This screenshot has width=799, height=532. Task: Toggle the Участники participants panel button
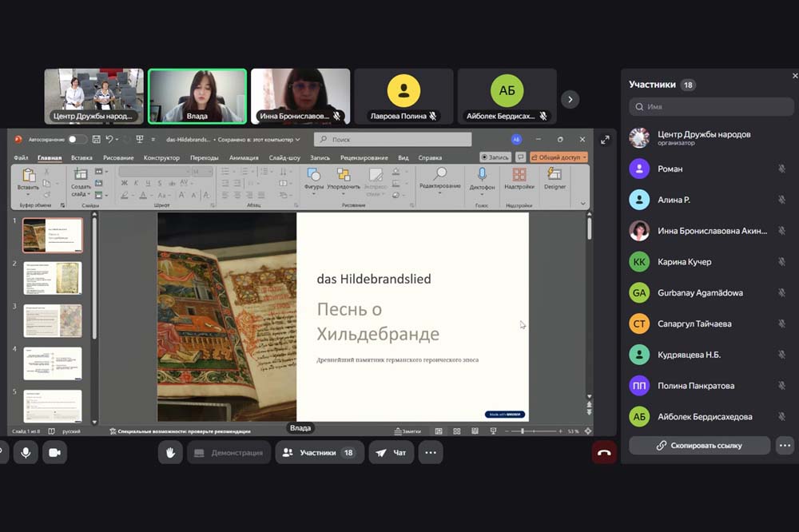click(319, 452)
